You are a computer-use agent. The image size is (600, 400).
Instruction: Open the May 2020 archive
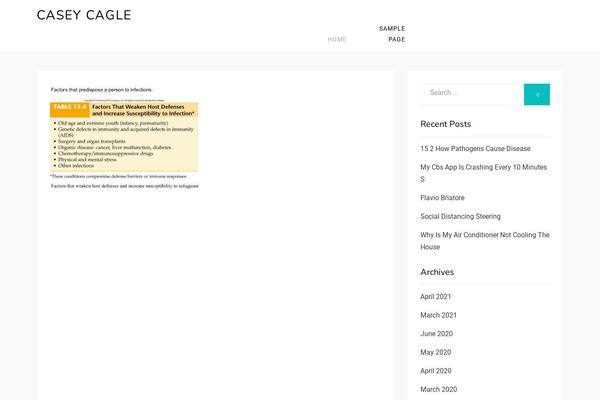[x=435, y=352]
